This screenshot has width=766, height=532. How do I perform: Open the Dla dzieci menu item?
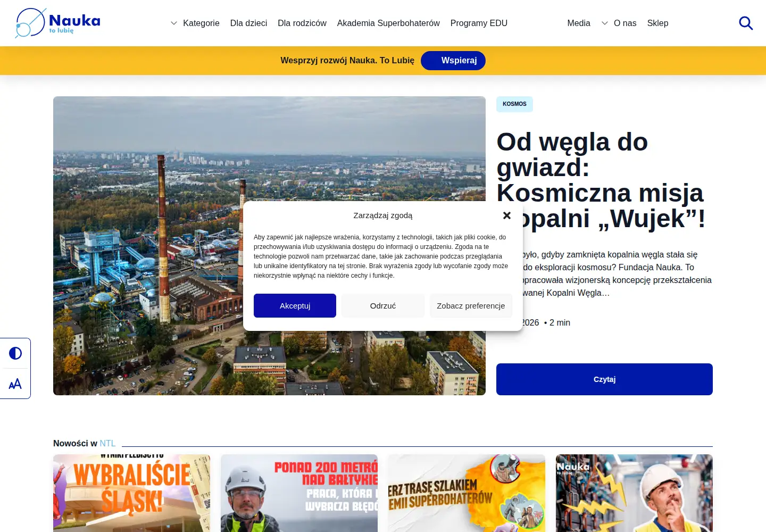coord(248,23)
